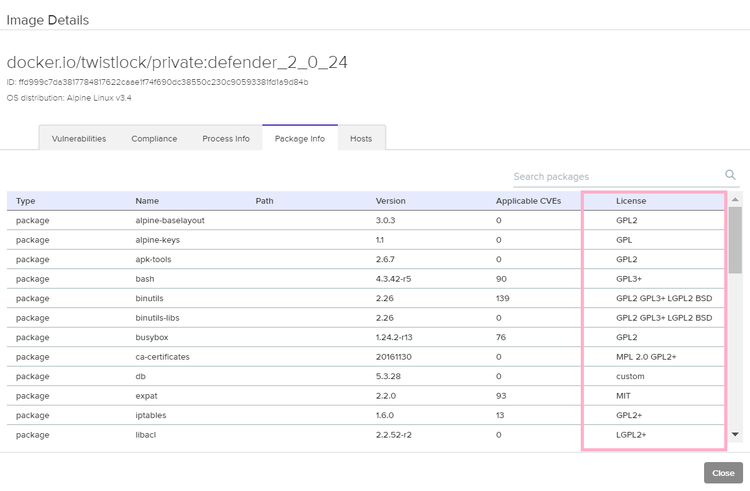Click the search magnifier icon
750x491 pixels.
coord(731,175)
